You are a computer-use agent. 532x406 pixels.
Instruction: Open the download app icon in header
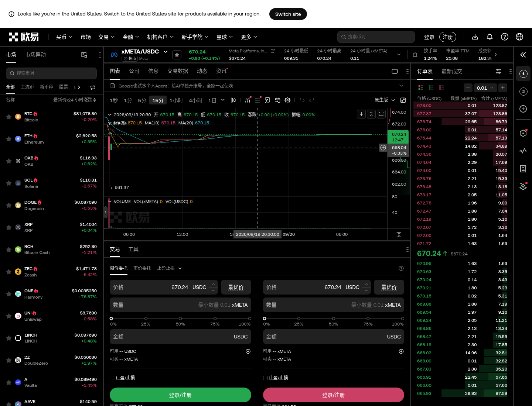tap(475, 37)
